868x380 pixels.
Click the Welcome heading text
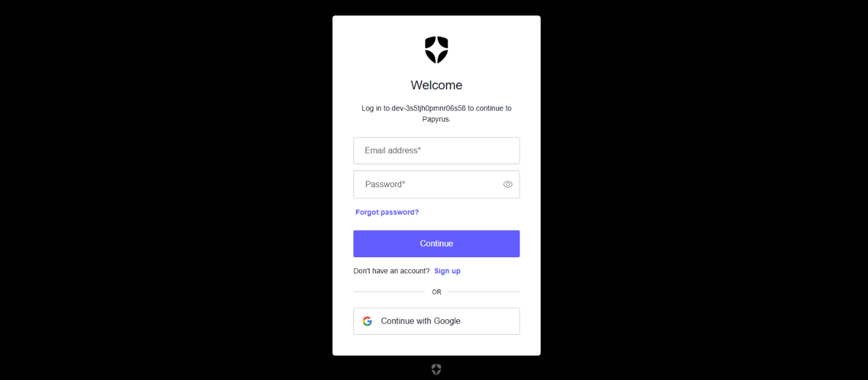(436, 85)
